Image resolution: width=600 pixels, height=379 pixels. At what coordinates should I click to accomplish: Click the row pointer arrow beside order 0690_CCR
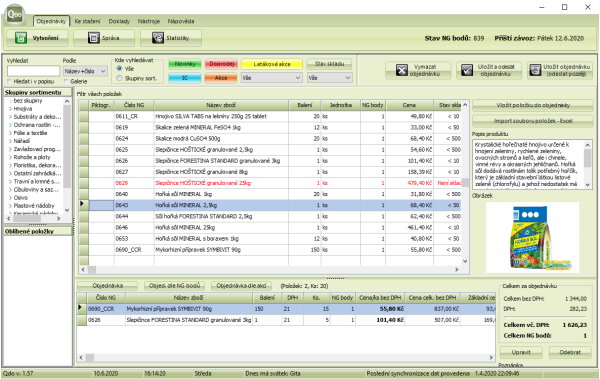pyautogui.click(x=80, y=308)
